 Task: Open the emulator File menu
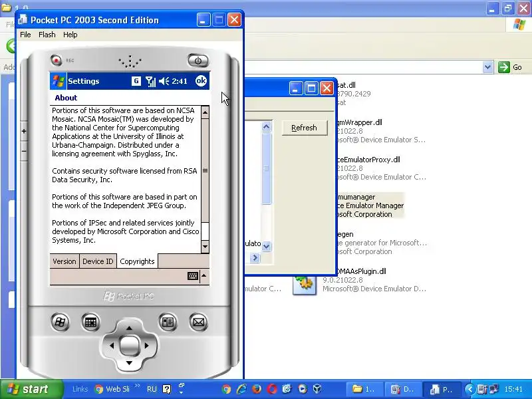click(25, 35)
